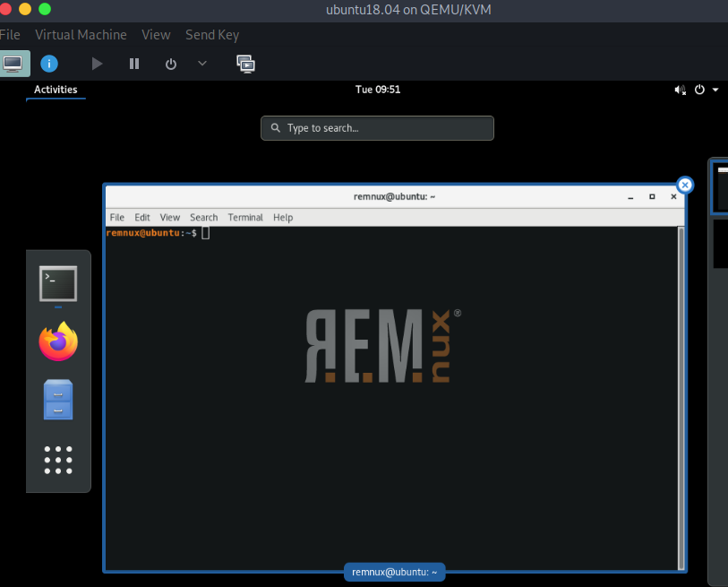Open terminal Edit menu
Image resolution: width=728 pixels, height=587 pixels.
(x=142, y=218)
